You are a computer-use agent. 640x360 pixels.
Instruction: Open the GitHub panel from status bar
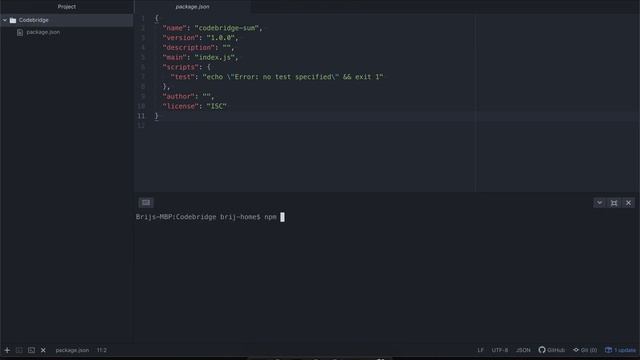click(552, 350)
